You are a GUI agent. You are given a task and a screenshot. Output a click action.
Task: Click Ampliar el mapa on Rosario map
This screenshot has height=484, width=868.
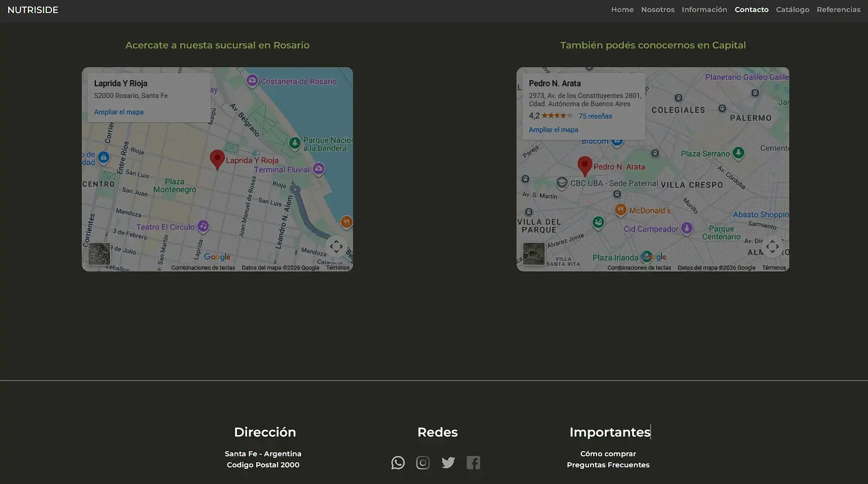[x=119, y=112]
